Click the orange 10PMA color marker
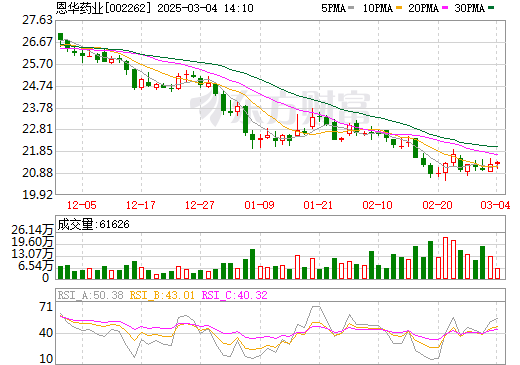This screenshot has width=520, height=365. pos(399,8)
